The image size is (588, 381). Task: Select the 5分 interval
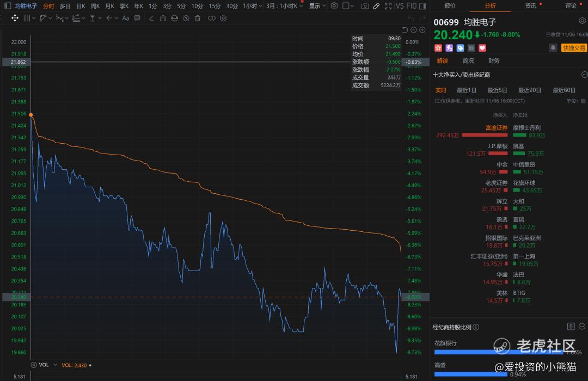coord(181,6)
